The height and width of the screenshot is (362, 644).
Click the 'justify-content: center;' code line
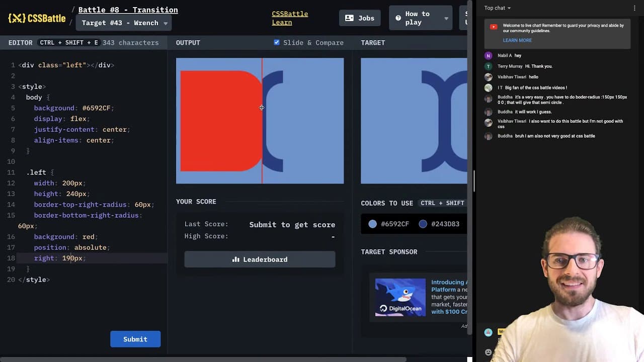[82, 129]
